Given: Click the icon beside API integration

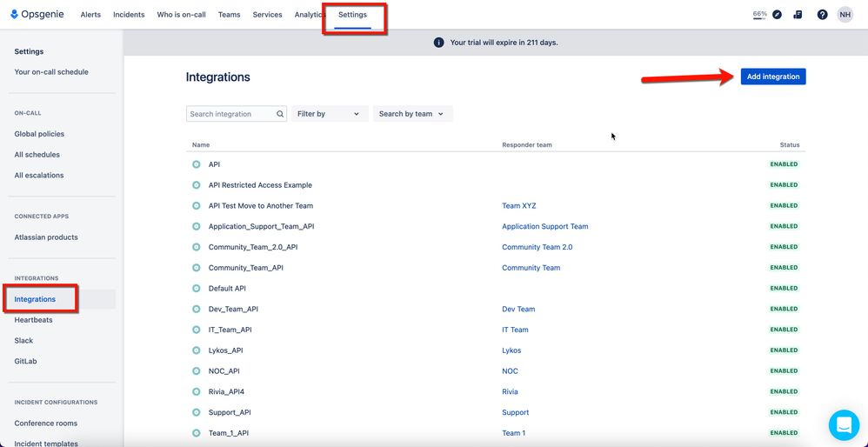Looking at the screenshot, I should (x=196, y=164).
